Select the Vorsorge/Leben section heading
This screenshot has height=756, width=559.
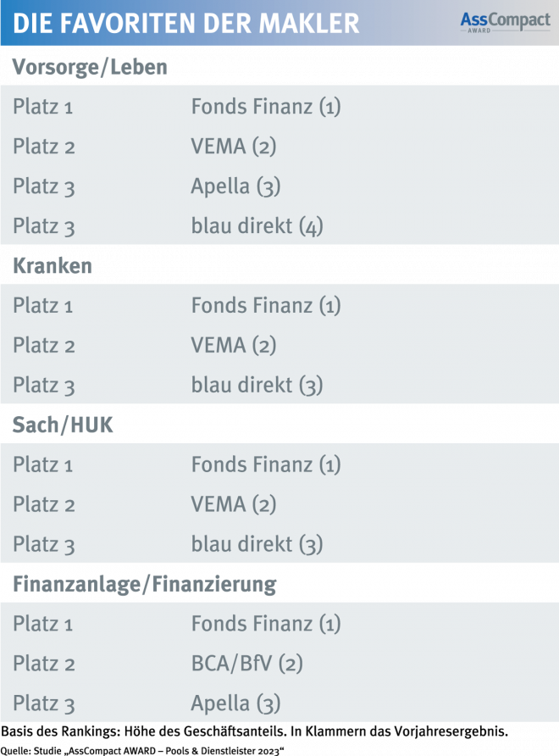tap(90, 67)
